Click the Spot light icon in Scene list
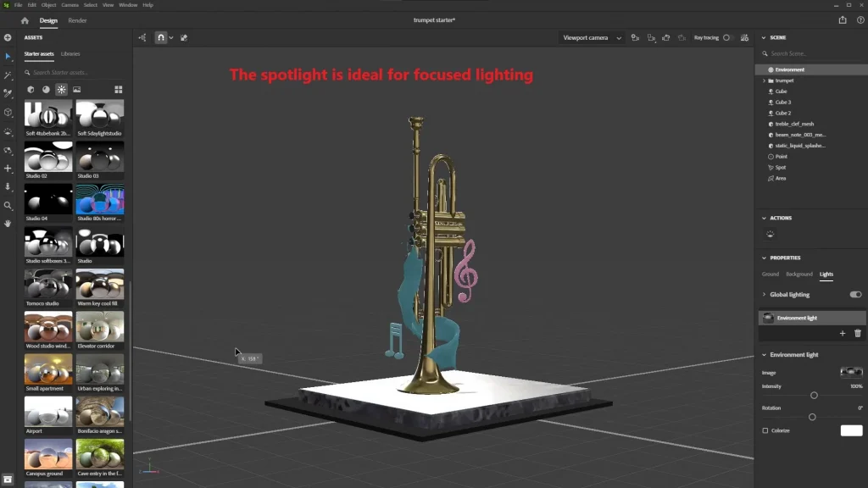This screenshot has width=868, height=488. 771,168
